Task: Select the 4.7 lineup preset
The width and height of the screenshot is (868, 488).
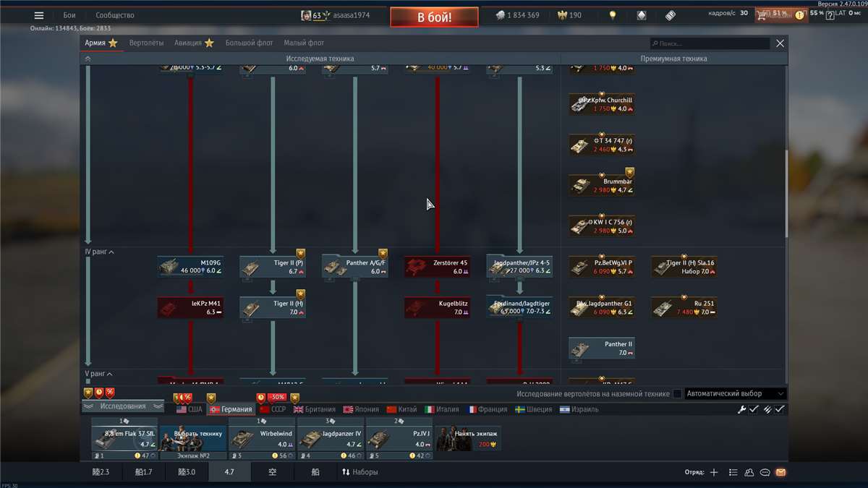Action: pos(229,472)
